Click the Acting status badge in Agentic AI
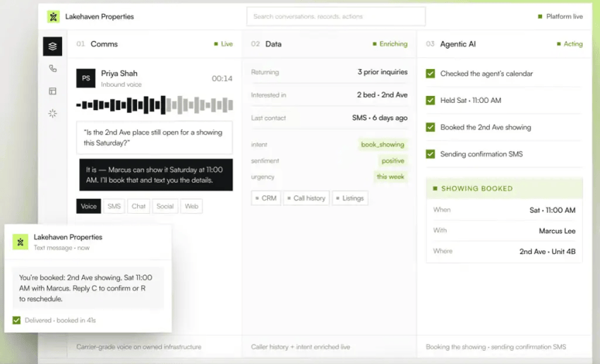 [x=570, y=44]
